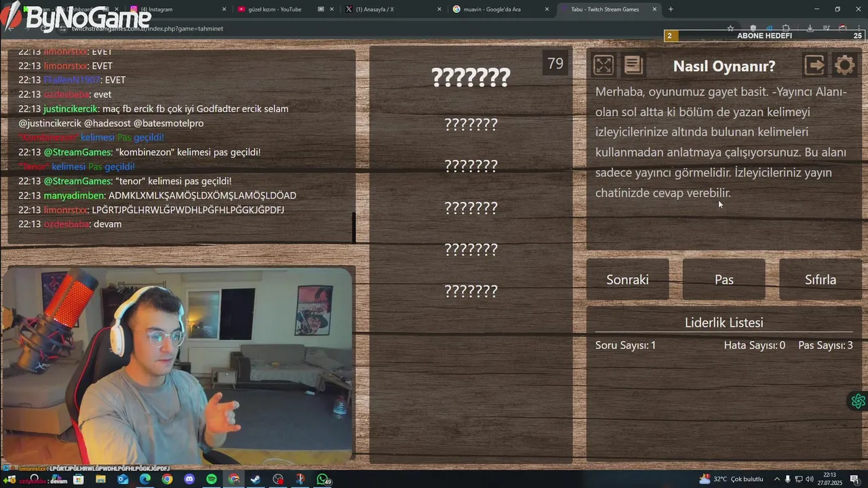The height and width of the screenshot is (488, 868).
Task: Open Discord from the taskbar
Action: [x=189, y=479]
